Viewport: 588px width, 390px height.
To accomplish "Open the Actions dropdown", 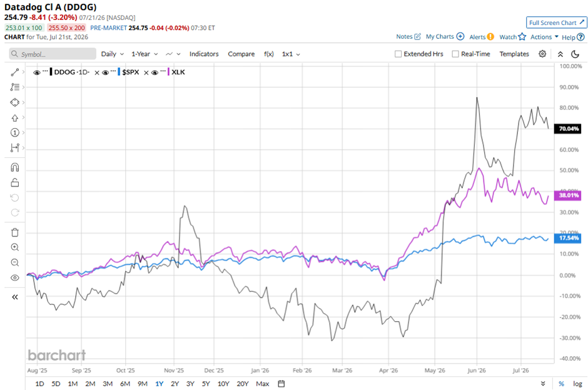I will [544, 37].
